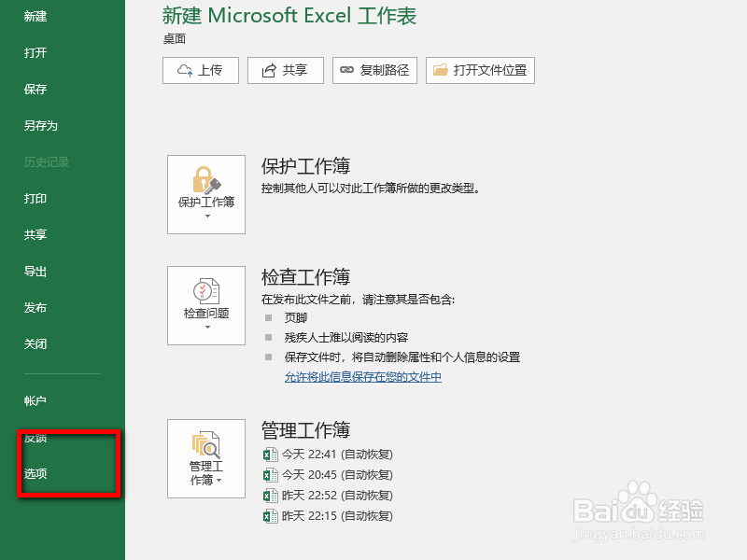Click the 管理工作簿 heading
The height and width of the screenshot is (560, 747).
[306, 430]
